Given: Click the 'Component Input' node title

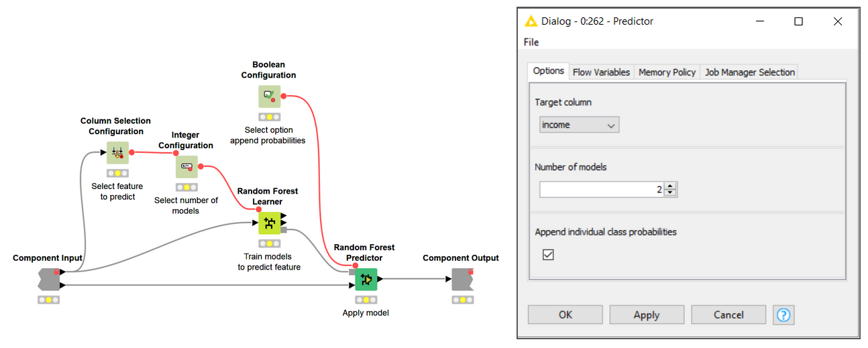Looking at the screenshot, I should (48, 258).
